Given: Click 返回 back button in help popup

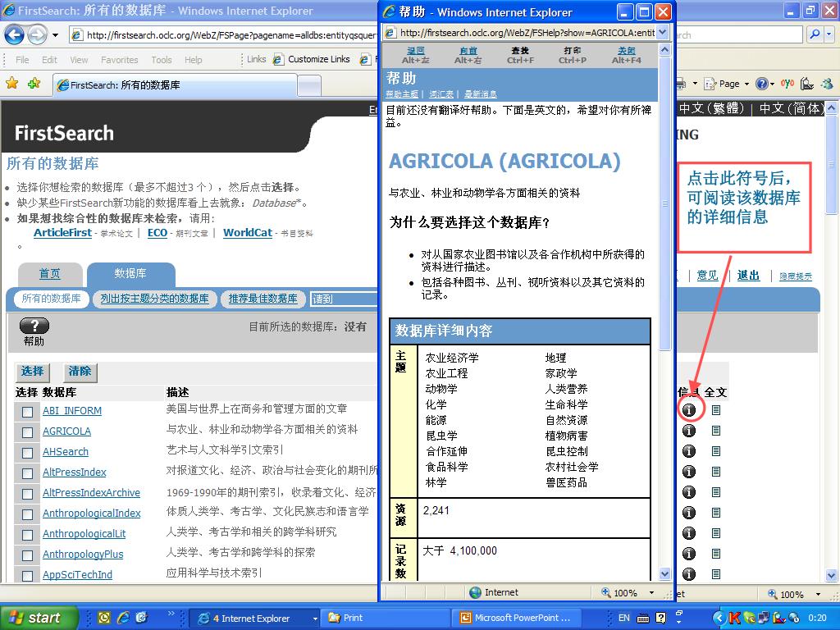Looking at the screenshot, I should coord(415,55).
